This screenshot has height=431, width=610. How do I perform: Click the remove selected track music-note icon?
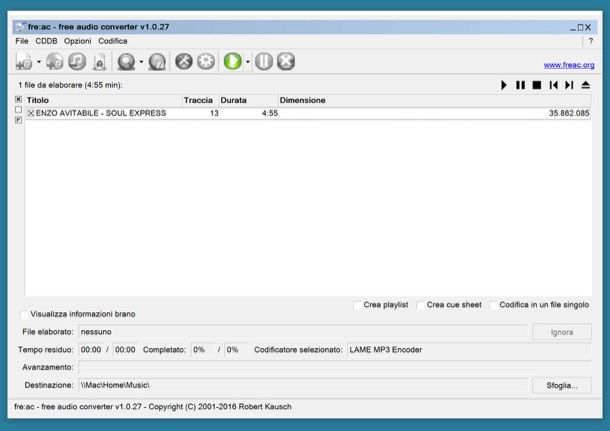(77, 61)
